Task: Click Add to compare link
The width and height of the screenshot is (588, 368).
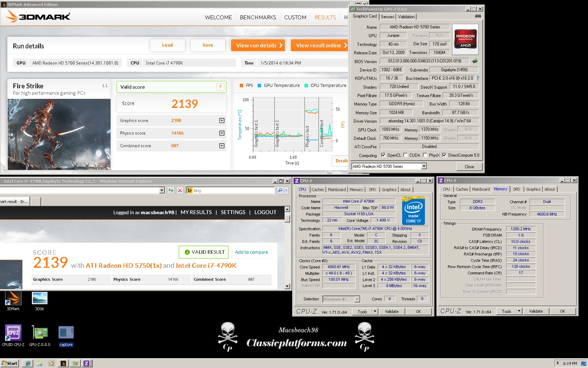Action: [251, 252]
